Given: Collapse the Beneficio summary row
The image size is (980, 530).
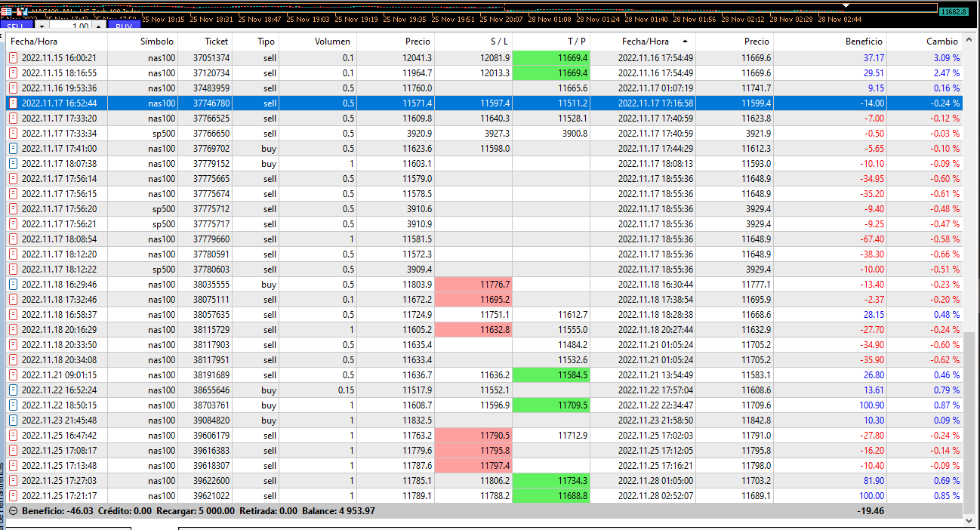Looking at the screenshot, I should [x=13, y=511].
